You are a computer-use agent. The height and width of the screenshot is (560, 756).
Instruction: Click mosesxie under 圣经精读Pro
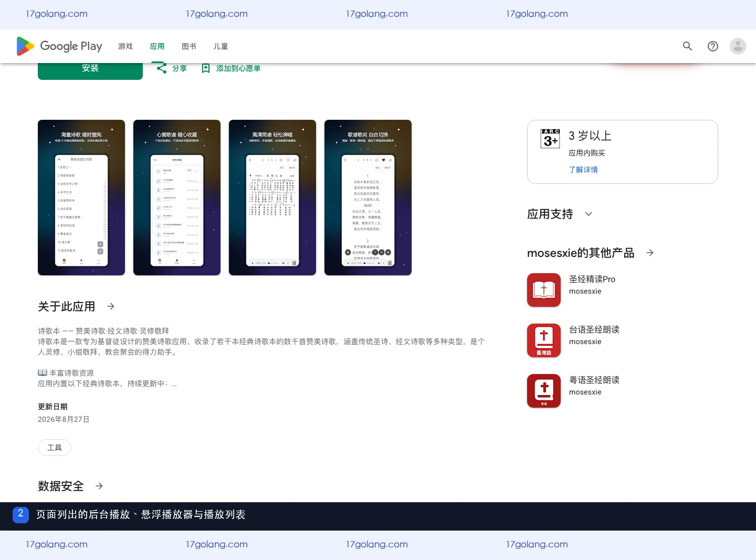(x=585, y=291)
